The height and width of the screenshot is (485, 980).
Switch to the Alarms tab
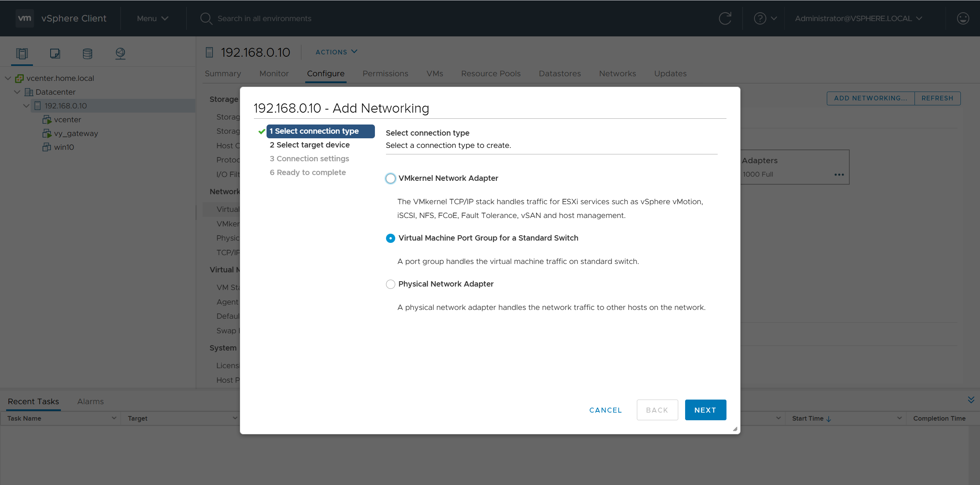point(90,401)
